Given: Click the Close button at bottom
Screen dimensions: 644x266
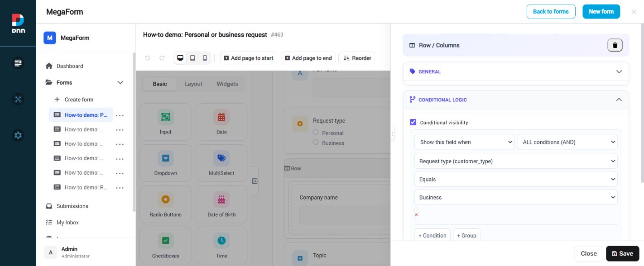Looking at the screenshot, I should 589,253.
